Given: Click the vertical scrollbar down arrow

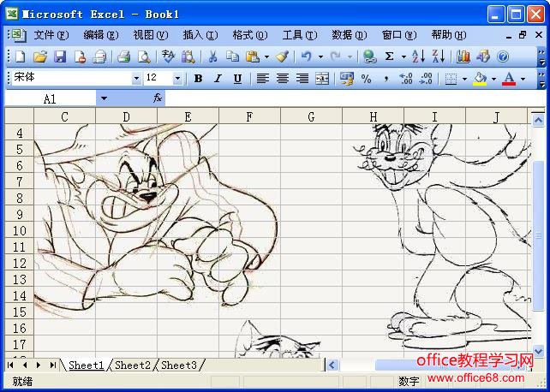Looking at the screenshot, I should (x=538, y=350).
